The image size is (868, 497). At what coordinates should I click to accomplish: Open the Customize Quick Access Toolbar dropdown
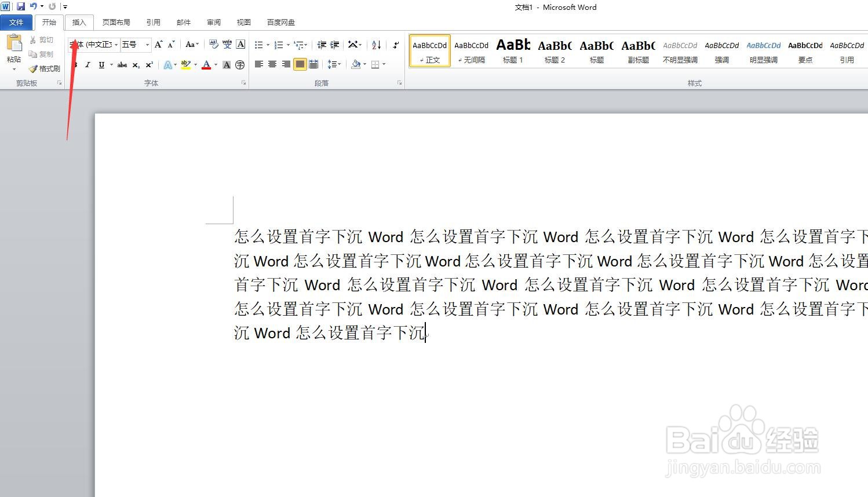[65, 6]
